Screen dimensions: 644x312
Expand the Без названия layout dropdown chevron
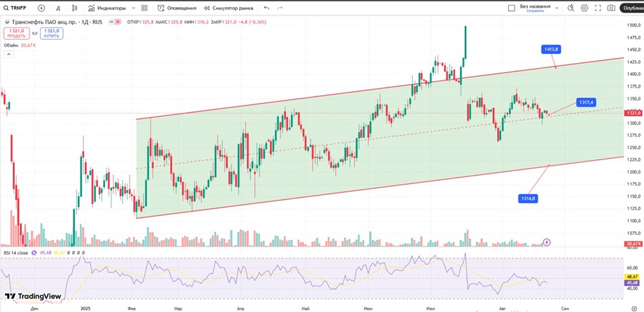(557, 8)
